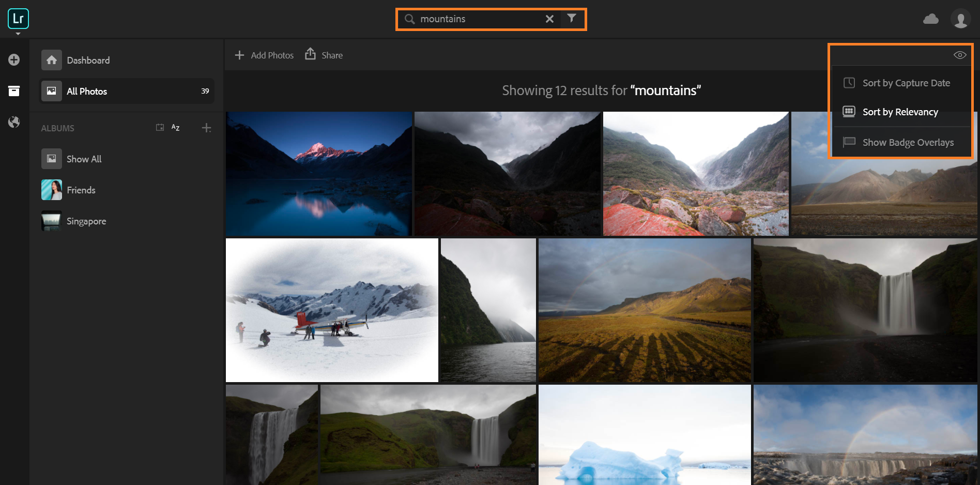Toggle alphabetical album sorting with Az icon

pyautogui.click(x=175, y=127)
